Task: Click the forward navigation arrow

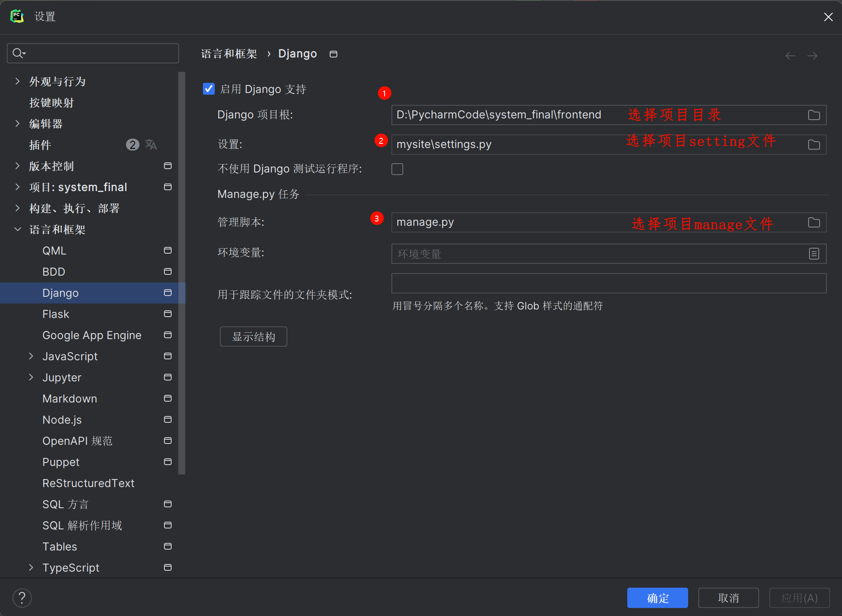Action: pyautogui.click(x=812, y=55)
